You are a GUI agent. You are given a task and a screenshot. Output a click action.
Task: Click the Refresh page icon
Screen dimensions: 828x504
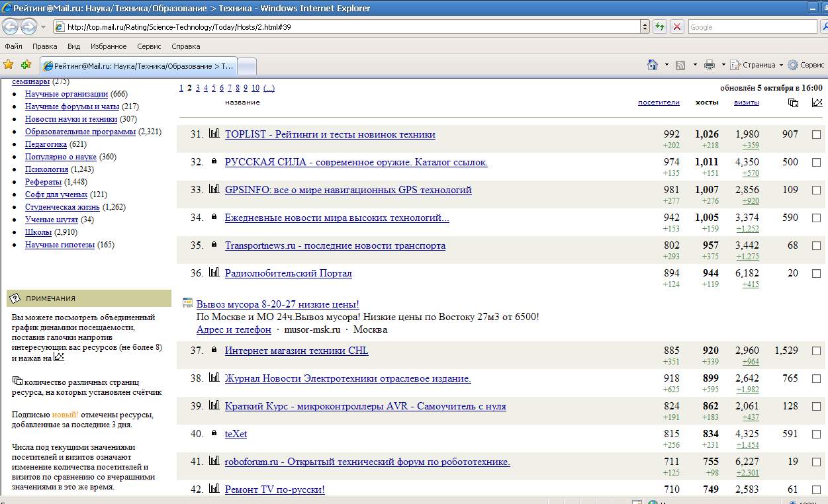click(660, 27)
